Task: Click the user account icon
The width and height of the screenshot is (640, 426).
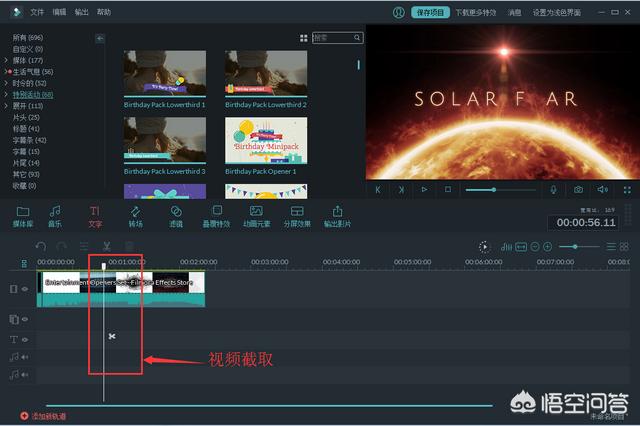Action: tap(399, 13)
